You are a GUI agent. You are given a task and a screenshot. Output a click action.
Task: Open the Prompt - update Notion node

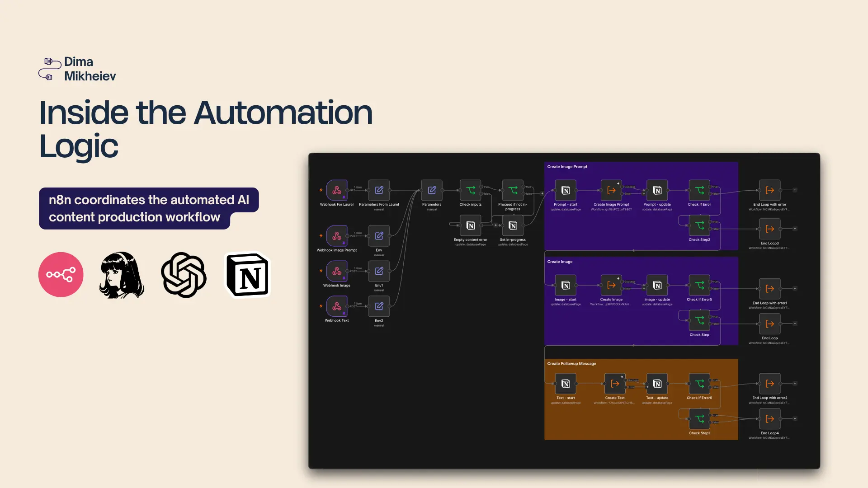657,190
